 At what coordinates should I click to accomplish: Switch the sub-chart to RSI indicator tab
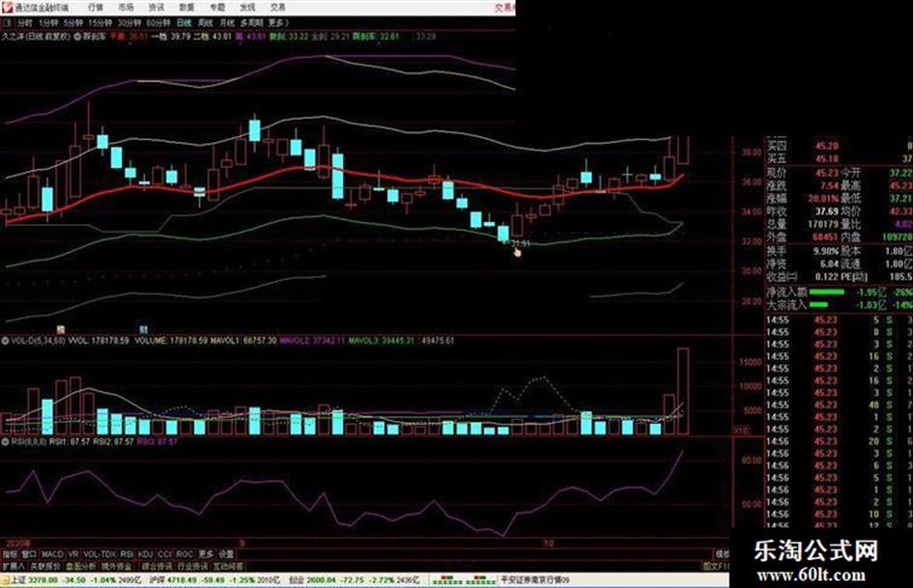coord(127,554)
